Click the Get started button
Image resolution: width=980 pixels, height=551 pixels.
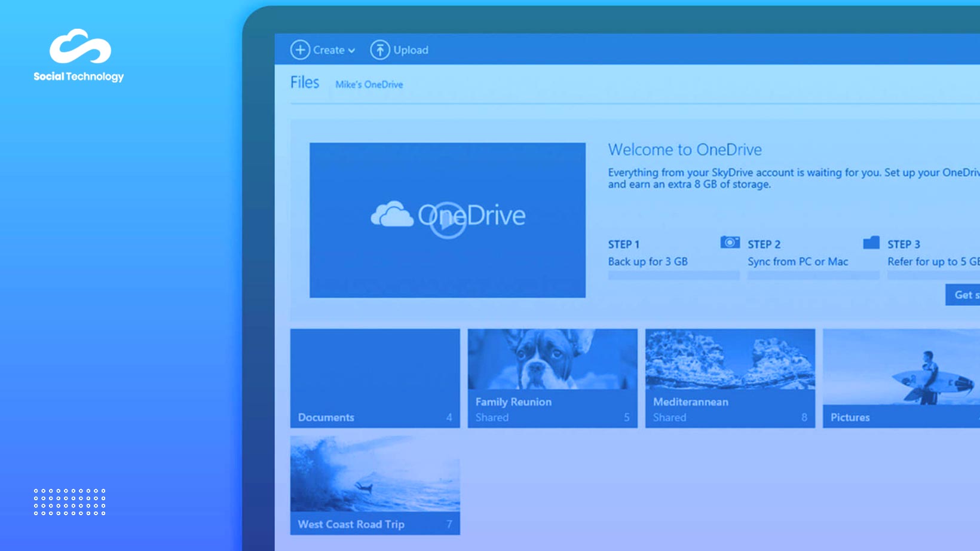click(963, 295)
